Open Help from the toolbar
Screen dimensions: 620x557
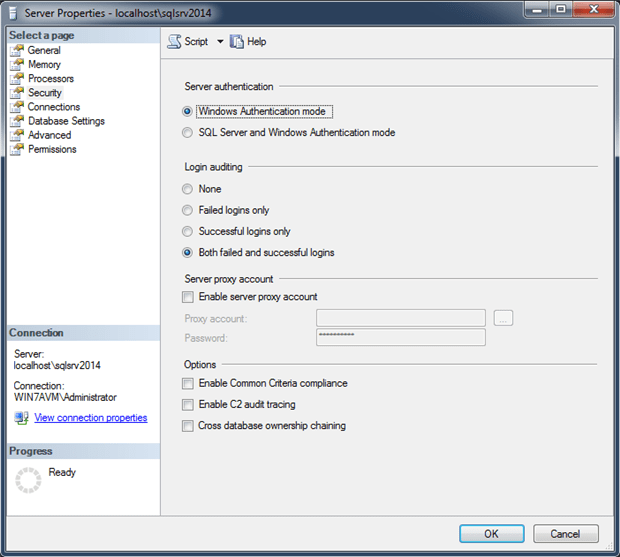point(248,42)
